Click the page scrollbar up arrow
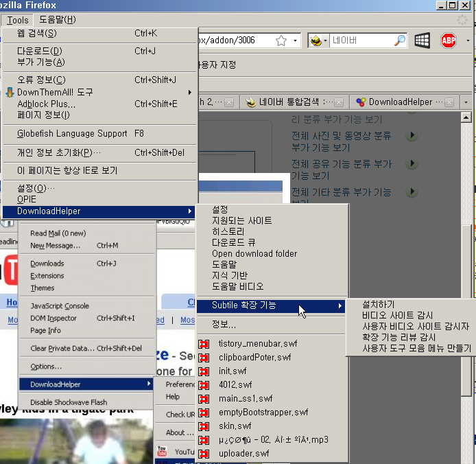Image resolution: width=476 pixels, height=464 pixels. pos(466,117)
